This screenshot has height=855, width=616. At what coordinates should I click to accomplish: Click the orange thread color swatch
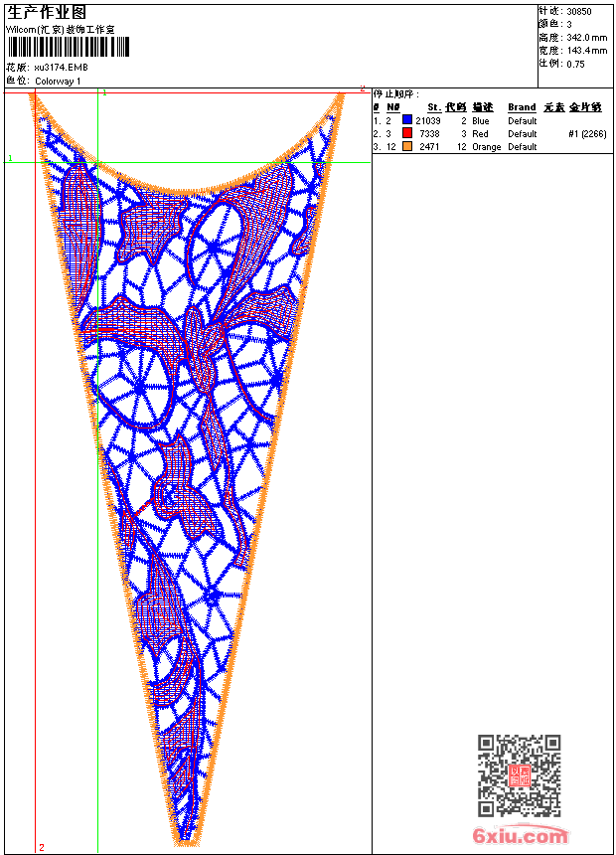click(406, 146)
